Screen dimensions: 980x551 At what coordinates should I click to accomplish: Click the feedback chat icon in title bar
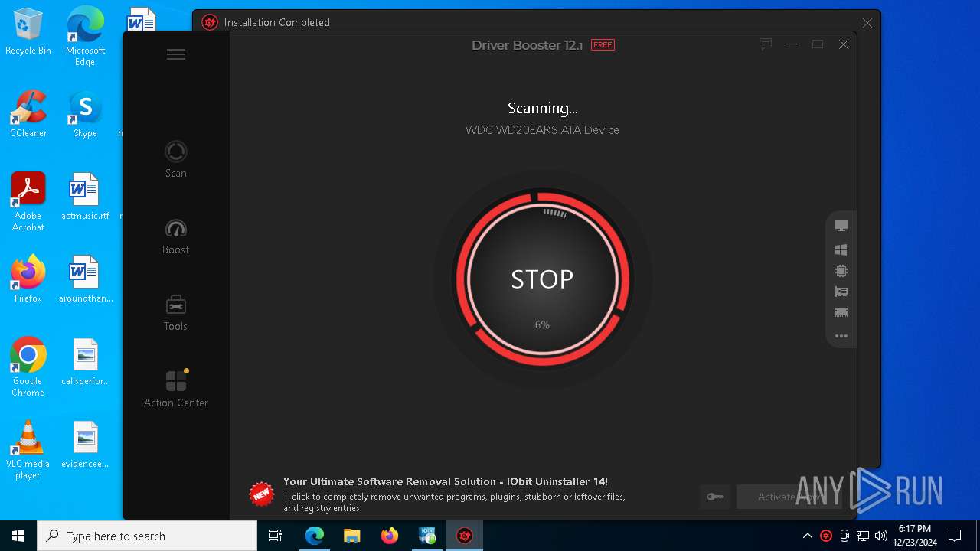click(x=765, y=44)
